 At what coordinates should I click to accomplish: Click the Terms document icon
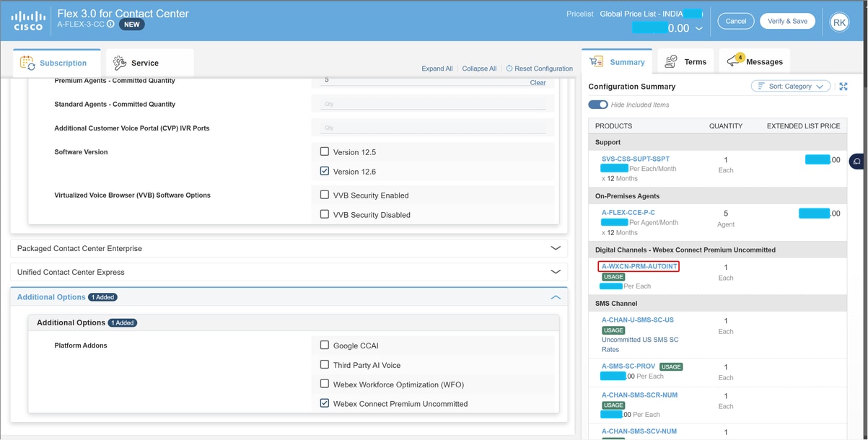click(671, 62)
